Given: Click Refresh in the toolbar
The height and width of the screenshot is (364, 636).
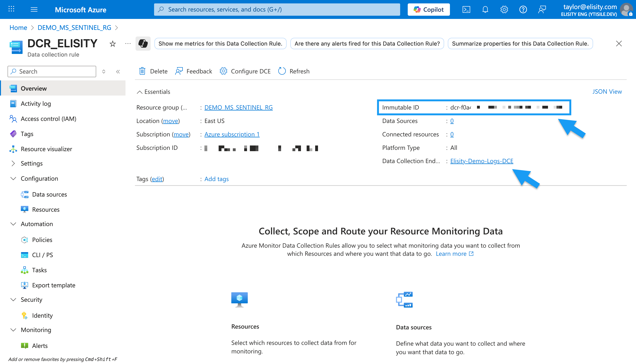Looking at the screenshot, I should [294, 71].
